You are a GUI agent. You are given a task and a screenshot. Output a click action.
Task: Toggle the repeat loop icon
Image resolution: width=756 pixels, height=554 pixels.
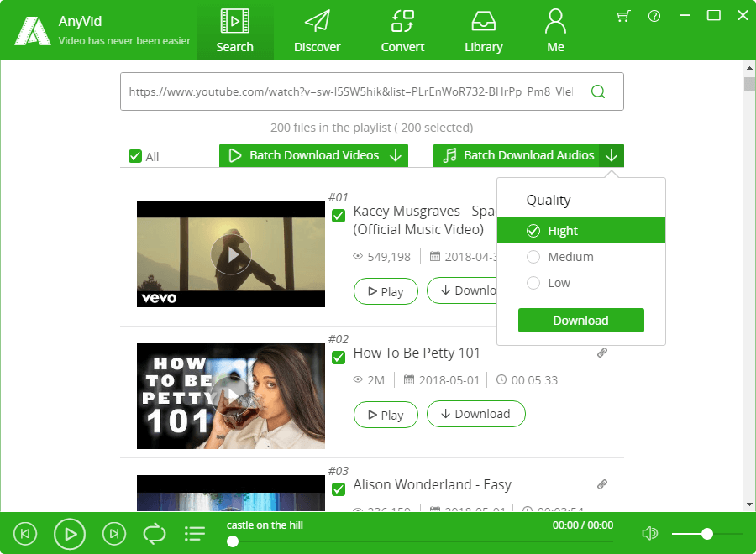[154, 533]
